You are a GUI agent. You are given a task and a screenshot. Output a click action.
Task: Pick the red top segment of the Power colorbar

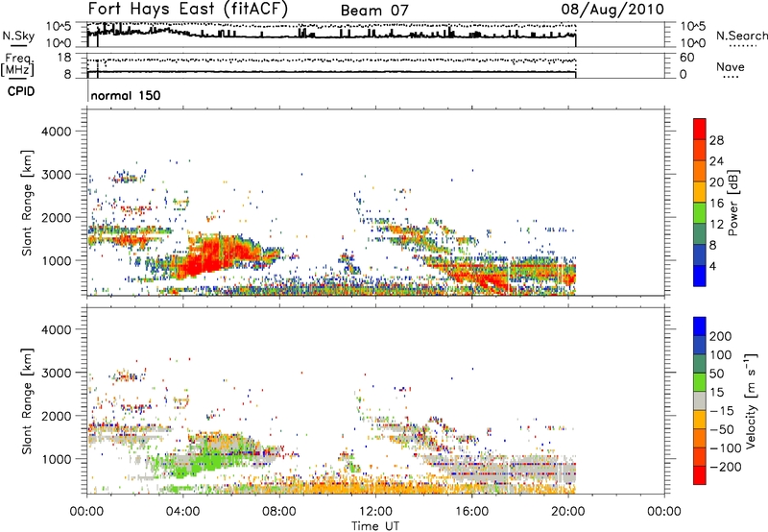700,130
